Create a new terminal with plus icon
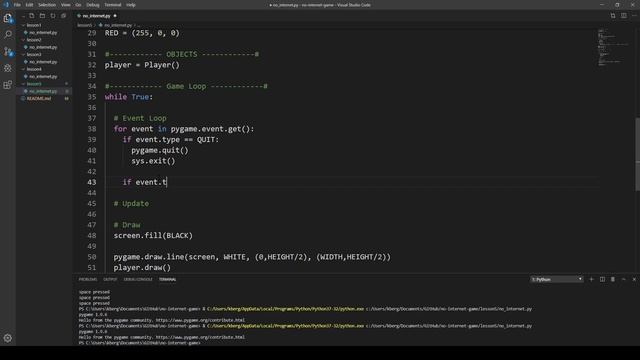 coord(591,280)
